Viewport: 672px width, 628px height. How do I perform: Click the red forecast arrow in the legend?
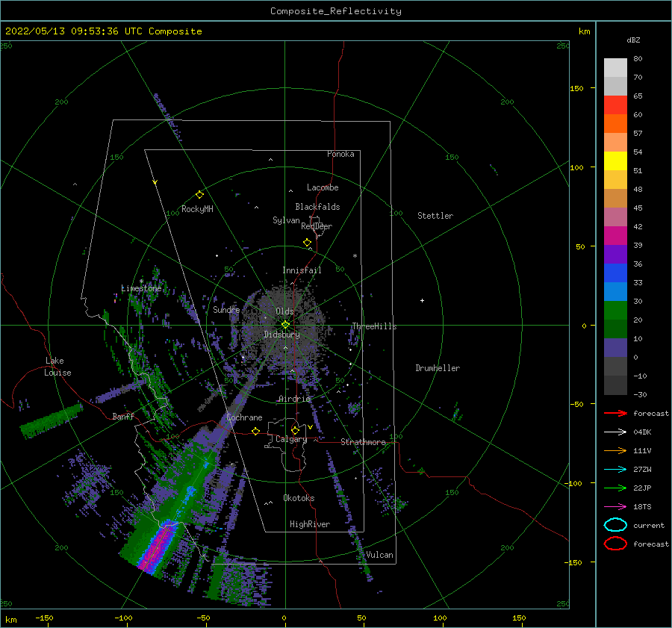tap(615, 413)
